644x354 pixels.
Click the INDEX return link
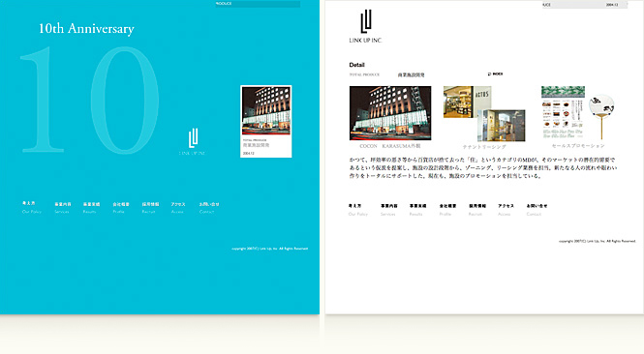[495, 74]
